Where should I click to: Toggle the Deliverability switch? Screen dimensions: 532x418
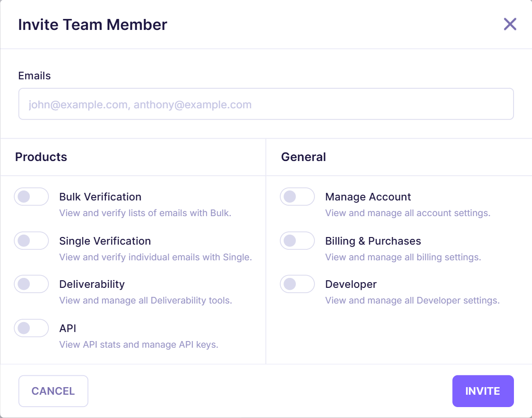point(31,284)
